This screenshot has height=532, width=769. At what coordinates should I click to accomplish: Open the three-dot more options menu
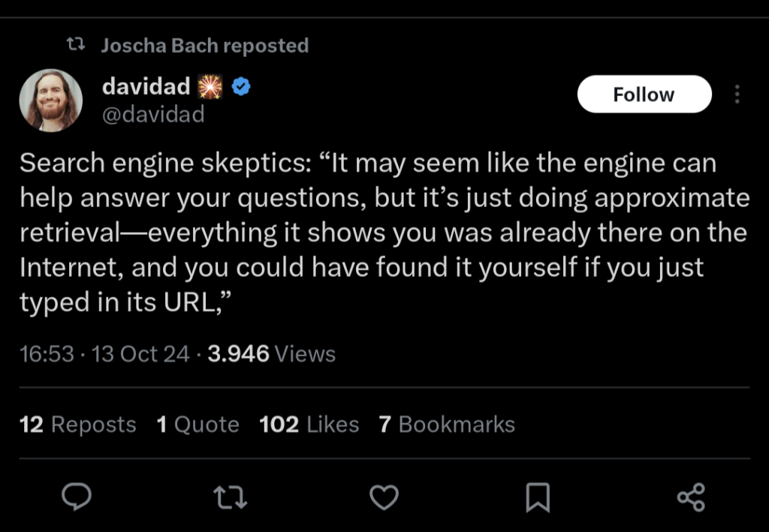click(737, 94)
